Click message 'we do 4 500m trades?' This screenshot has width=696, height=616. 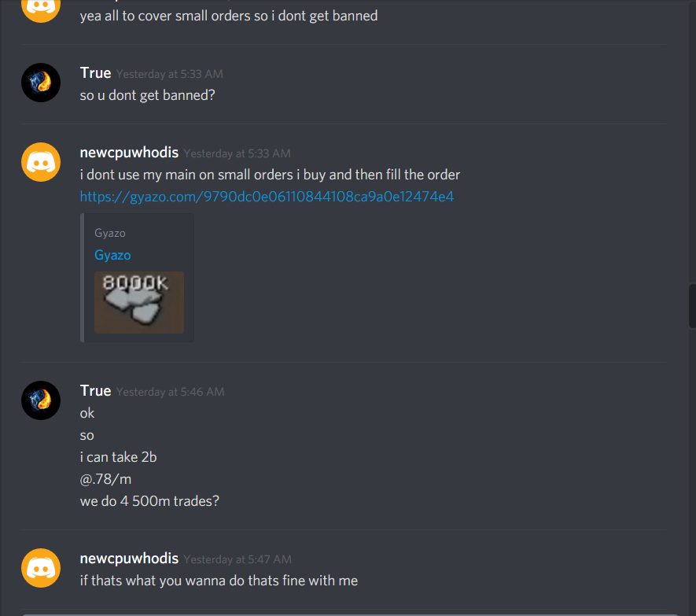[149, 501]
